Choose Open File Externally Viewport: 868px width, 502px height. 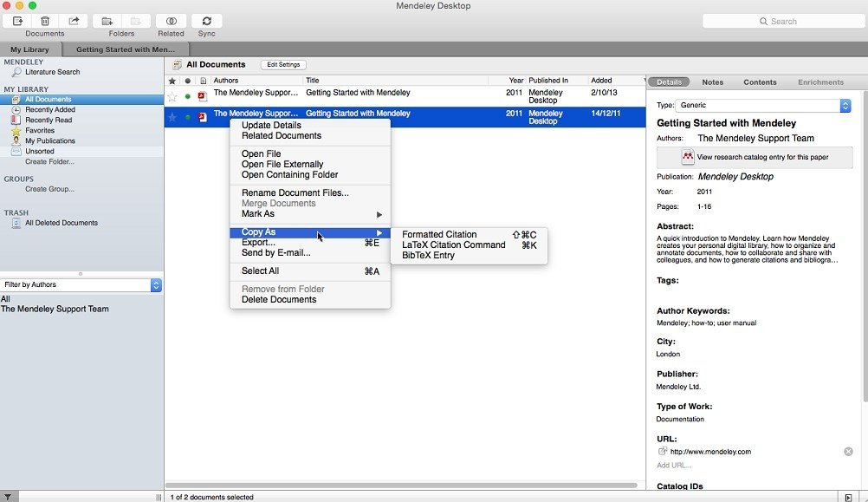pos(310,165)
